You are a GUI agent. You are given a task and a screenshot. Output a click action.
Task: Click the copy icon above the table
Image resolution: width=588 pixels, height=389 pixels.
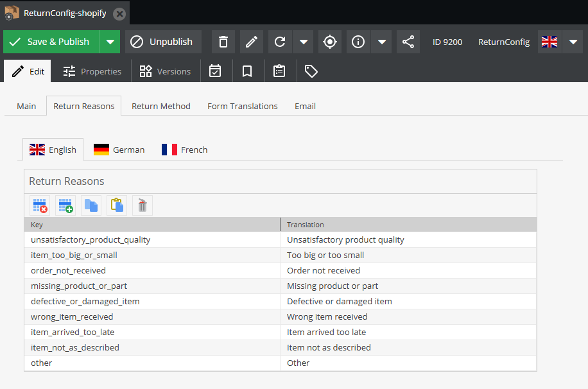coord(91,205)
